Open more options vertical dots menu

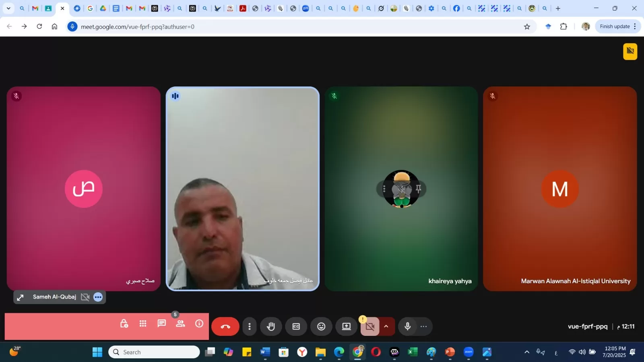point(250,327)
